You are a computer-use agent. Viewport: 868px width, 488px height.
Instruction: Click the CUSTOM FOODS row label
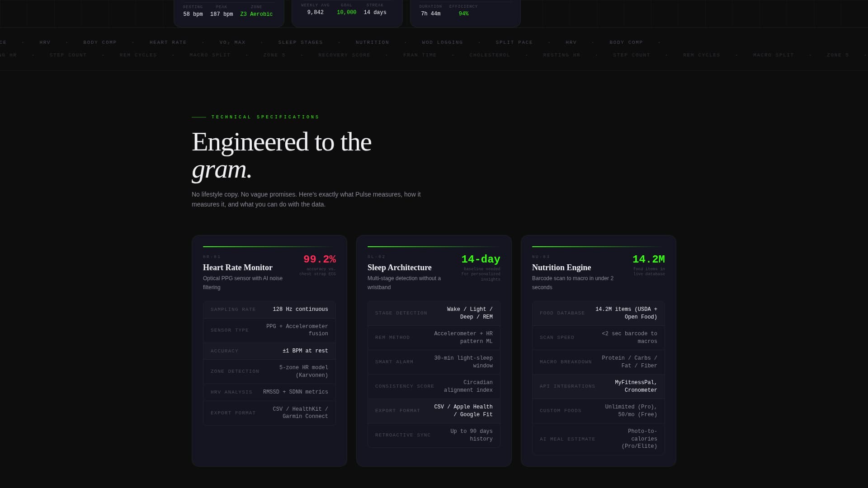coord(561,411)
